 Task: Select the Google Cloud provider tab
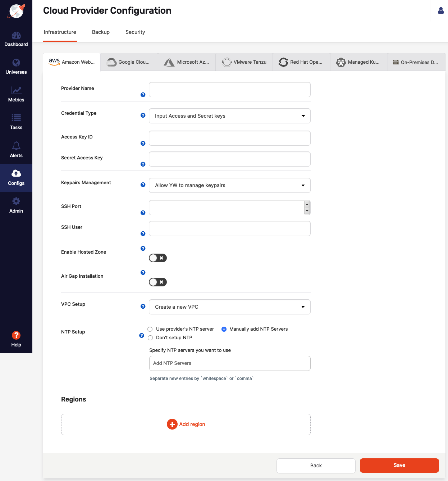(x=129, y=62)
